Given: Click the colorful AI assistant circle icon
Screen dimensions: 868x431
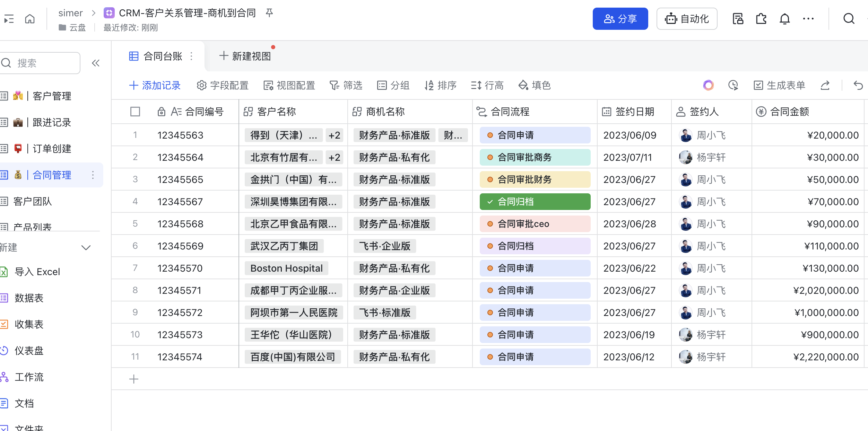Looking at the screenshot, I should pyautogui.click(x=708, y=85).
